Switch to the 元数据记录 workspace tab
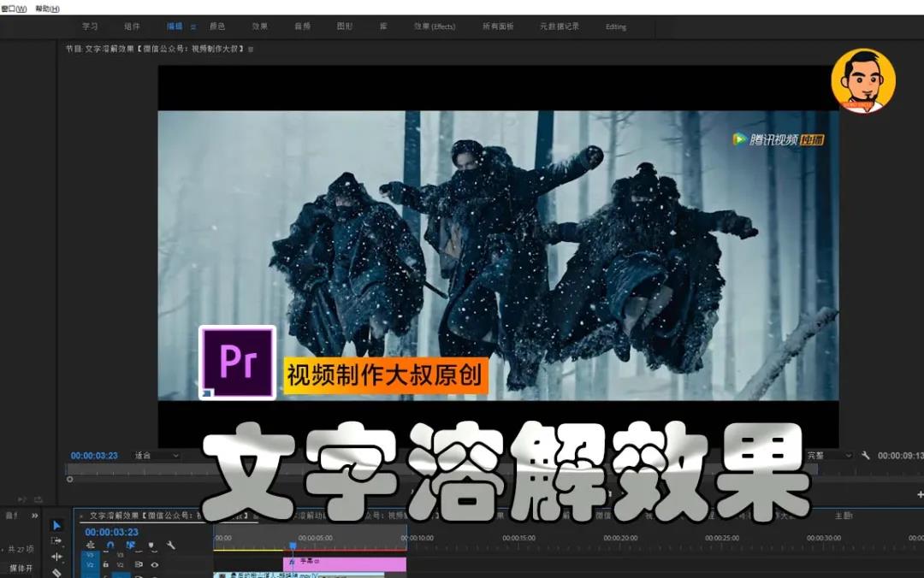Viewport: 924px width, 578px height. pos(560,27)
